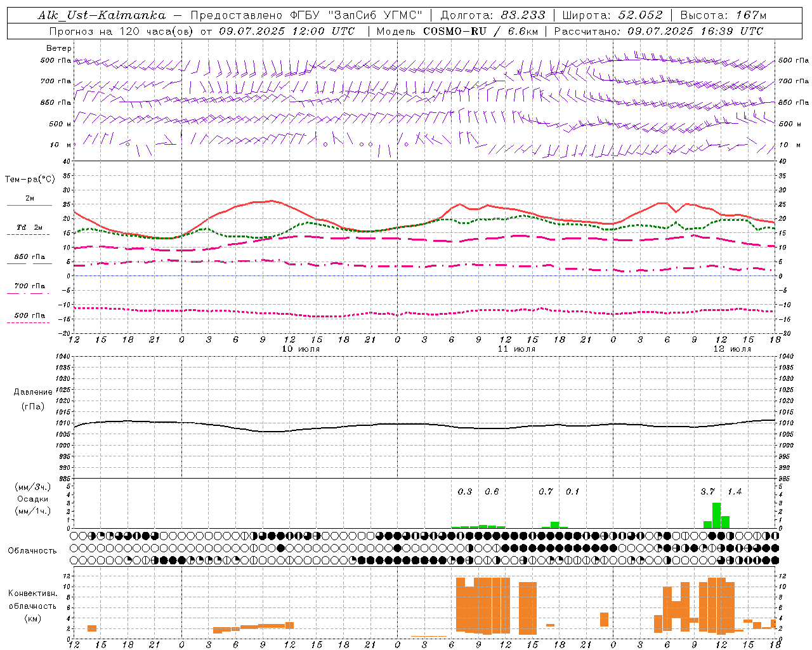The image size is (812, 650).
Task: Select the 3.7 precipitation total
Action: pyautogui.click(x=707, y=491)
